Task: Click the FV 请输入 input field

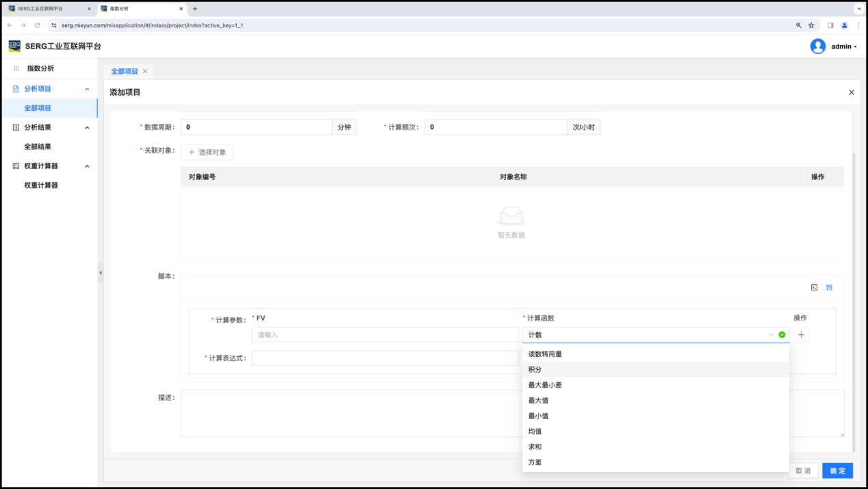Action: pos(385,335)
